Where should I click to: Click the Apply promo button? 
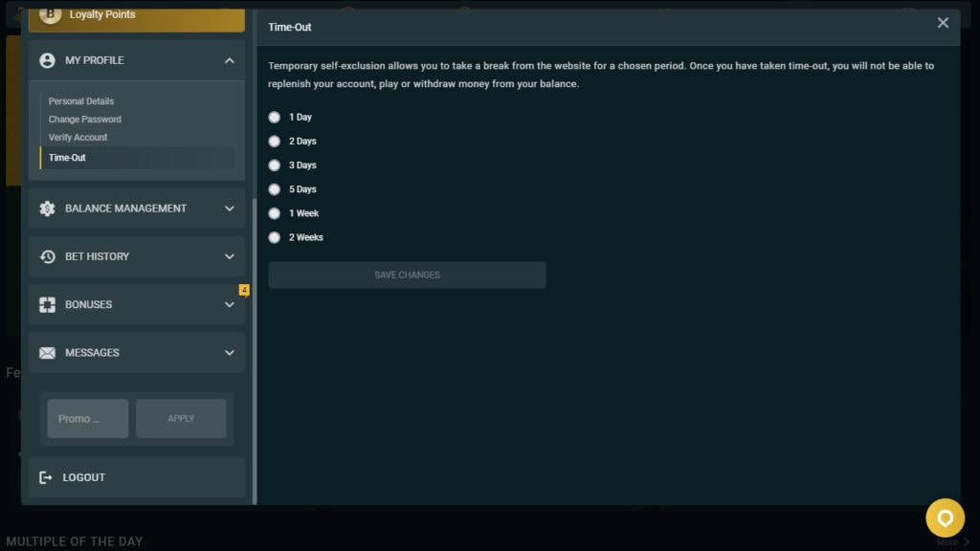pos(181,419)
